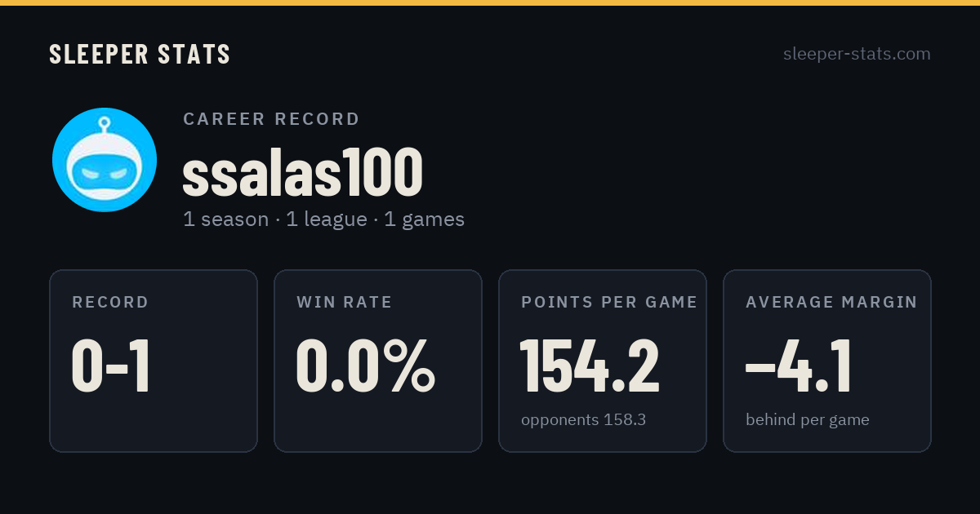Image resolution: width=980 pixels, height=514 pixels.
Task: Click the −4.1 margin value
Action: click(x=799, y=366)
